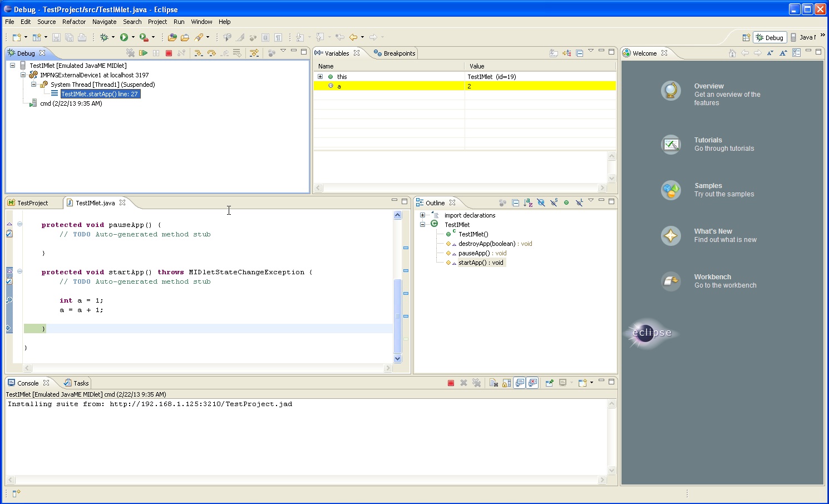This screenshot has width=829, height=504.
Task: Click Clear Console icon
Action: click(x=494, y=383)
